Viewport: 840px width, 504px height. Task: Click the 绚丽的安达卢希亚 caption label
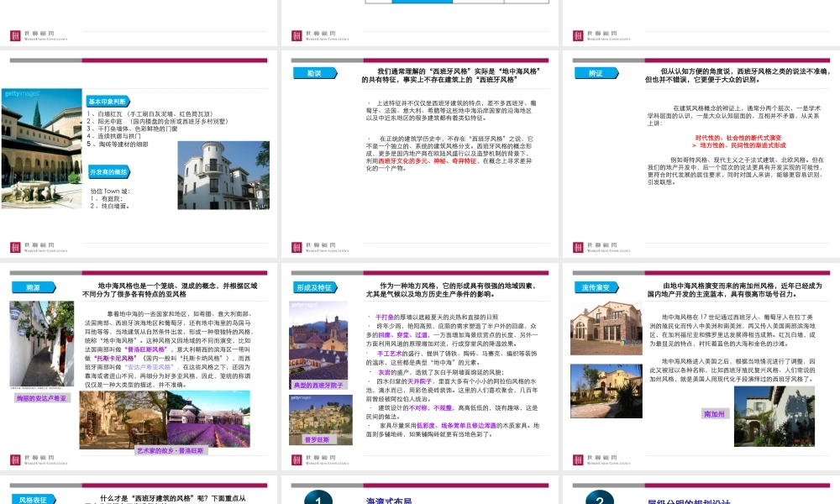point(42,398)
